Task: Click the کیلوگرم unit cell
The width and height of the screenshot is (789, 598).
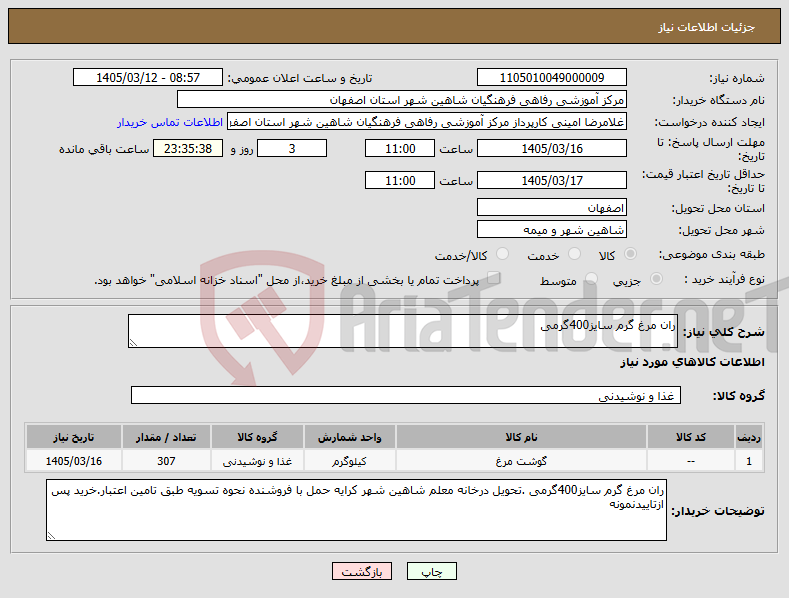Action: [x=349, y=461]
